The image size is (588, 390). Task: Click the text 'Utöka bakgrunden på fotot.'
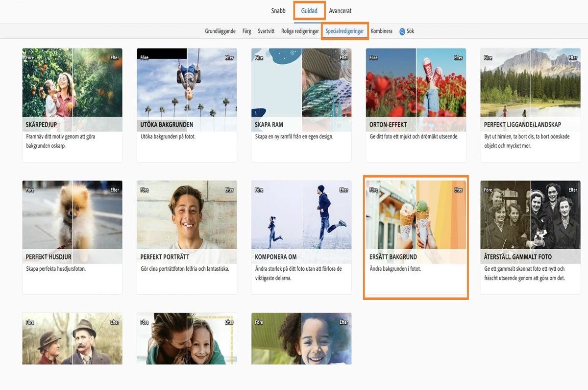click(x=168, y=136)
